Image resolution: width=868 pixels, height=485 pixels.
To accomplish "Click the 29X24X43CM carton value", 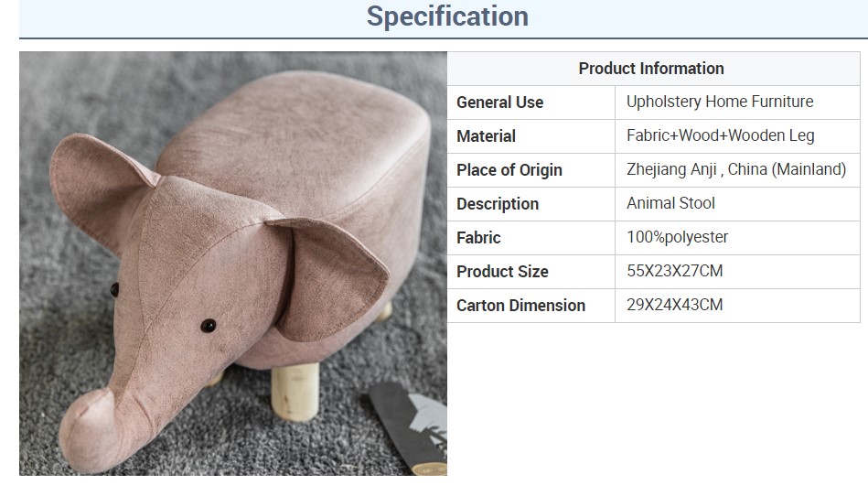I will pyautogui.click(x=674, y=305).
